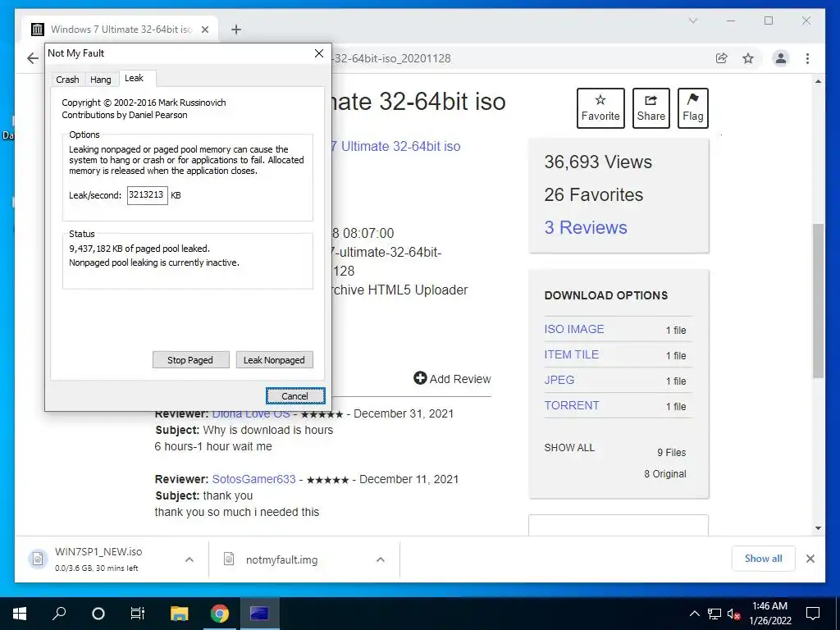The width and height of the screenshot is (840, 630).
Task: Click Add Review
Action: [x=452, y=379]
